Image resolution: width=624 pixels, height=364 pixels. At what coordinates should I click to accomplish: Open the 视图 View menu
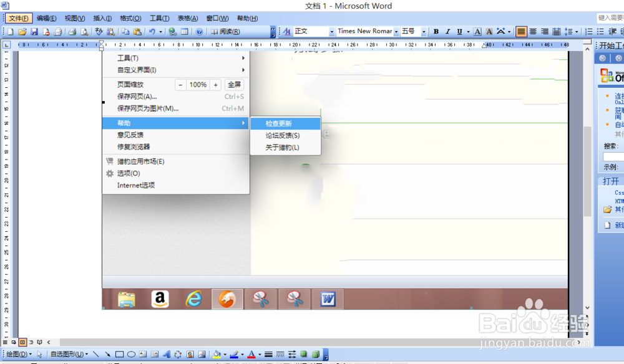tap(74, 18)
